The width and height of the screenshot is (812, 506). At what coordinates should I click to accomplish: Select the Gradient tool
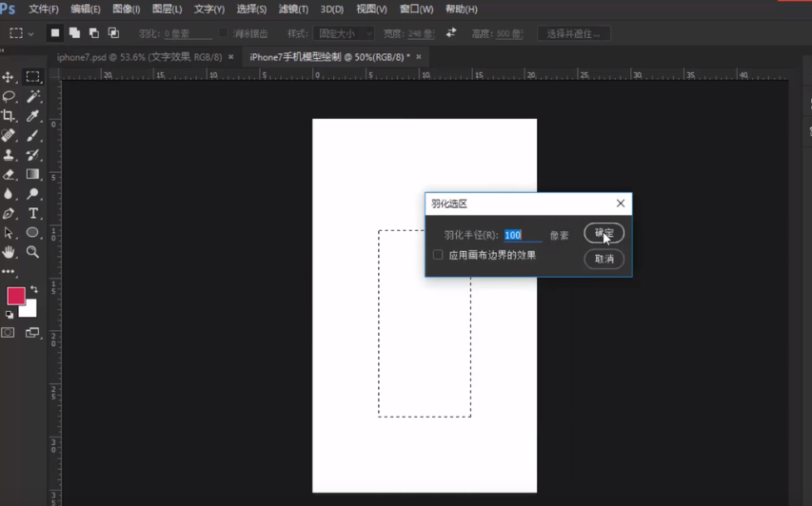click(32, 174)
